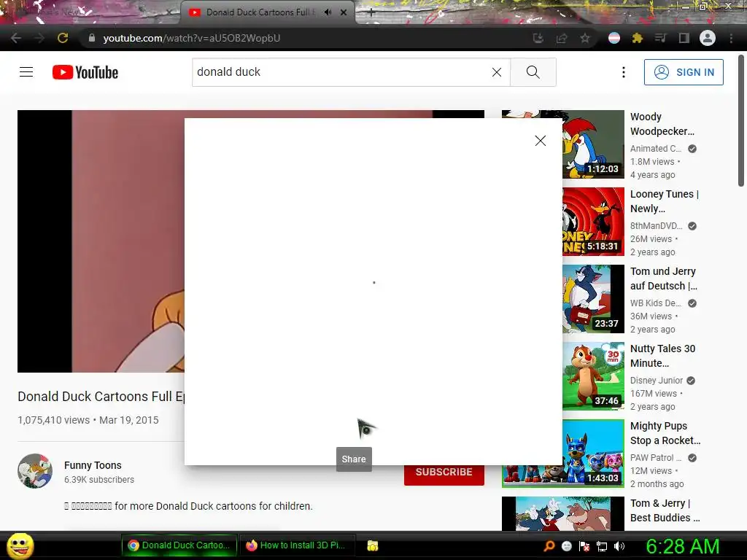Screen dimensions: 747x560
Task: Share this page from address bar icon
Action: pyautogui.click(x=562, y=38)
